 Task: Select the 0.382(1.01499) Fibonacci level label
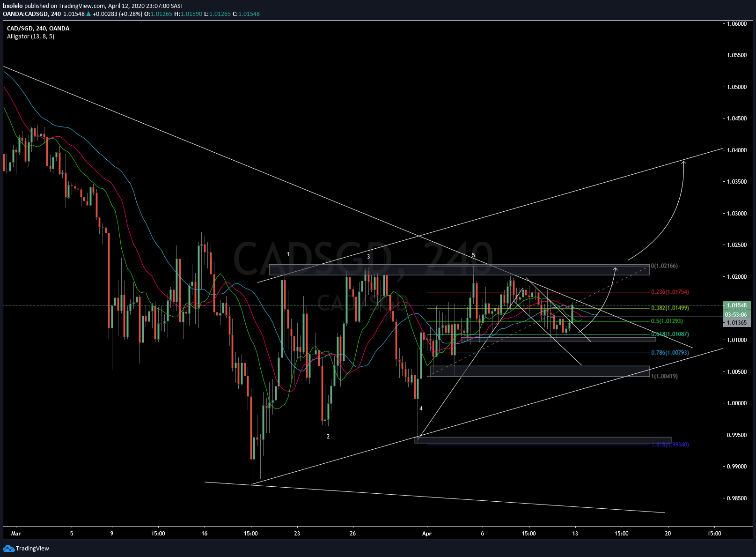point(670,308)
